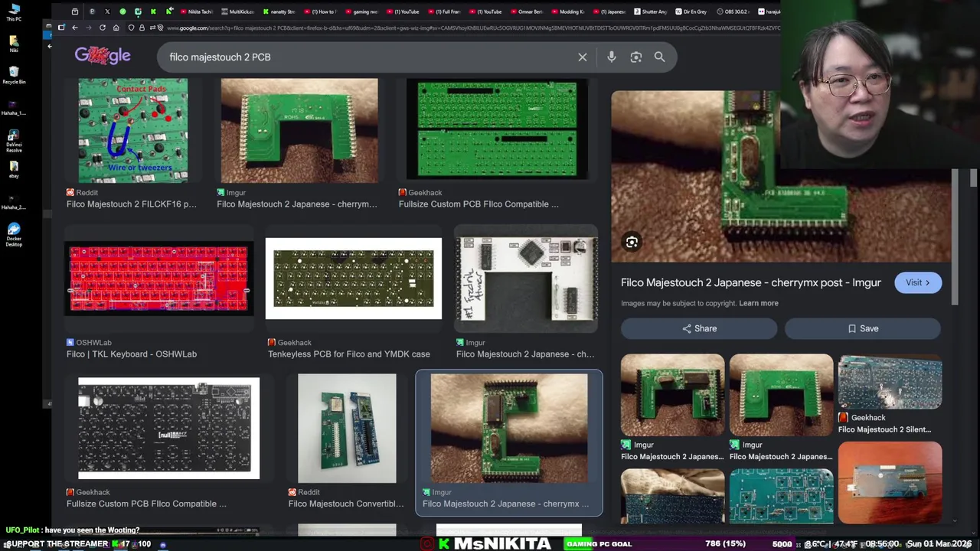
Task: Open "Filco | TKL Keyboard - OSHWLab" caption
Action: click(132, 354)
